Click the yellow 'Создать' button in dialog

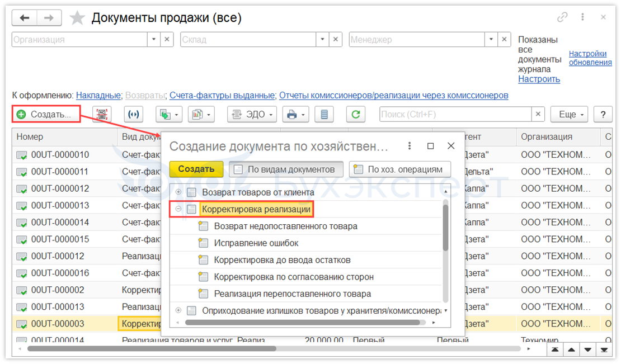tap(196, 169)
